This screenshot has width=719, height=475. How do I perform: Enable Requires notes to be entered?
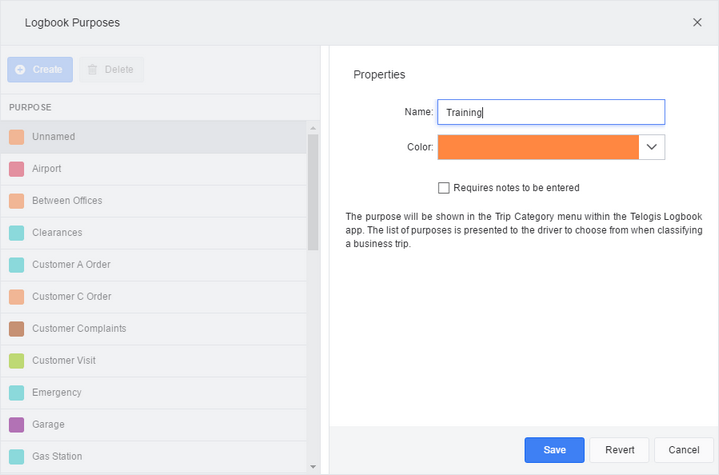[443, 188]
